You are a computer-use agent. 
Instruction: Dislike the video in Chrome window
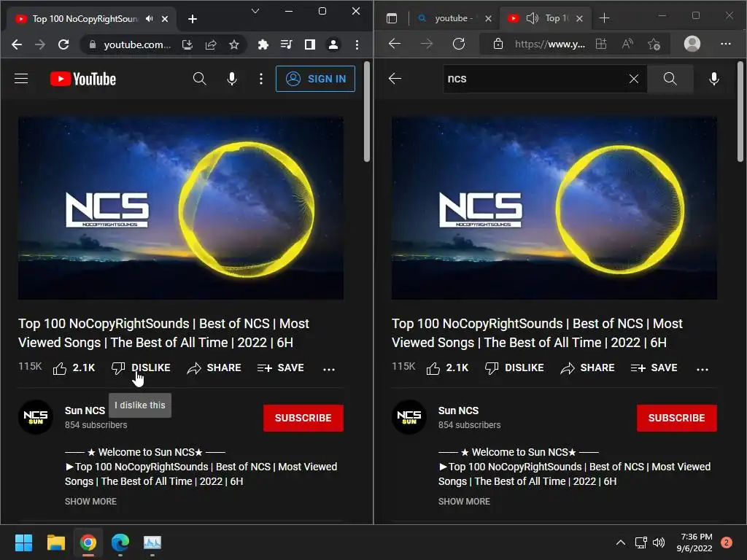(x=141, y=367)
